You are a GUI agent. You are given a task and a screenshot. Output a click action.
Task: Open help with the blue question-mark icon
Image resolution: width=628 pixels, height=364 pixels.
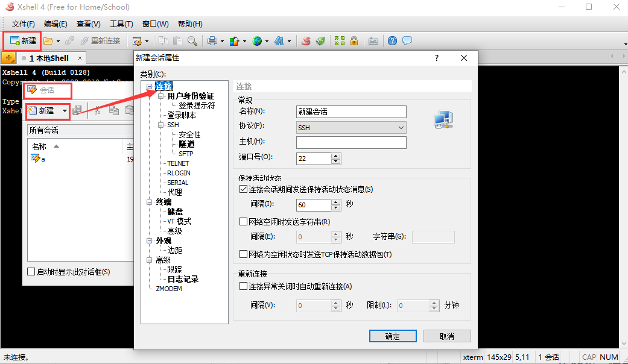click(x=393, y=41)
